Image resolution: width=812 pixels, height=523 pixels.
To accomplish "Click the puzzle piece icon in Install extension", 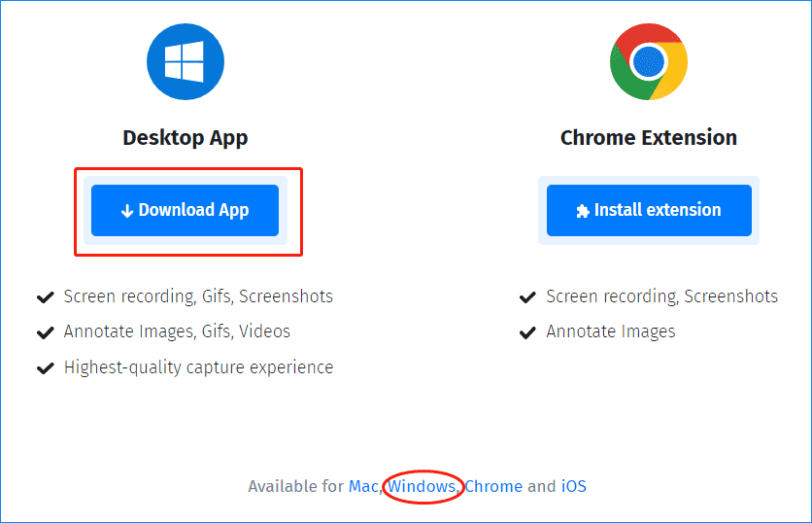I will 583,211.
